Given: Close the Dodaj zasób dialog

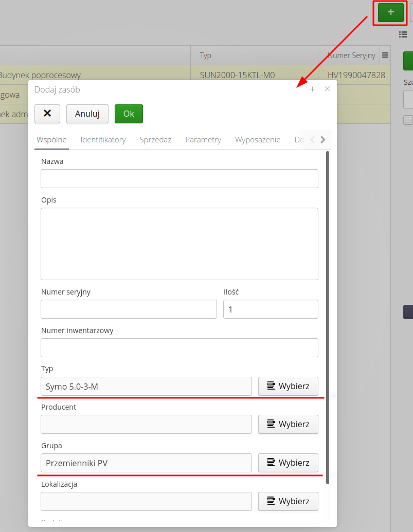Looking at the screenshot, I should coord(327,89).
